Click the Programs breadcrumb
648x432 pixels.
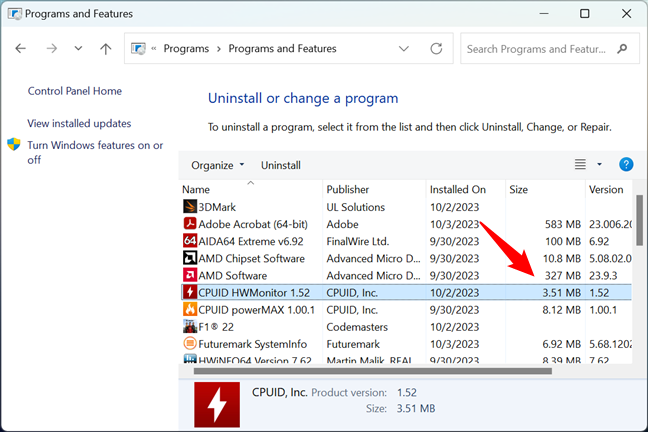coord(186,49)
